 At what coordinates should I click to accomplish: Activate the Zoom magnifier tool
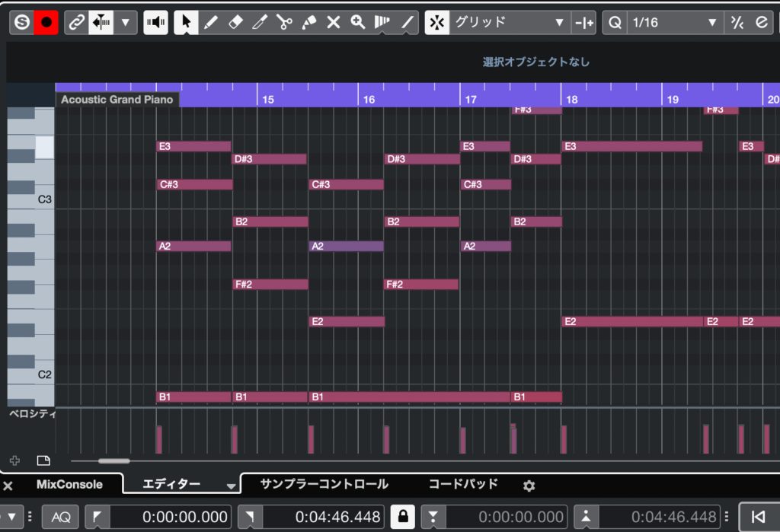click(x=357, y=22)
